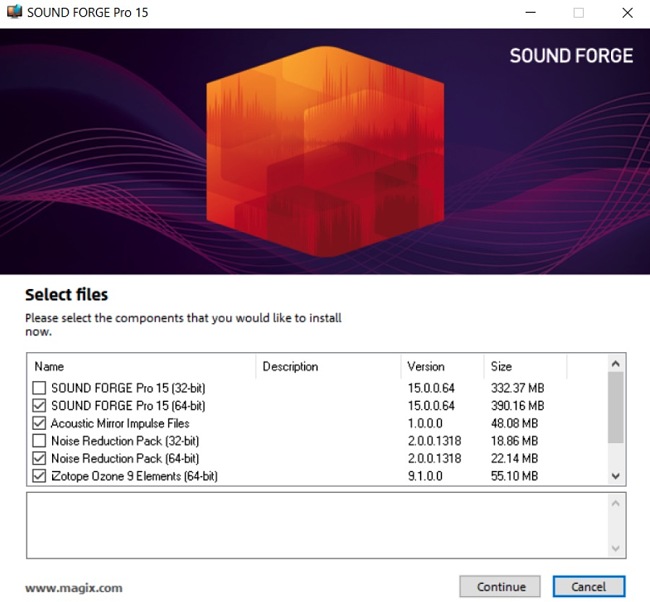Click the Continue button
The image size is (650, 602).
tap(500, 587)
